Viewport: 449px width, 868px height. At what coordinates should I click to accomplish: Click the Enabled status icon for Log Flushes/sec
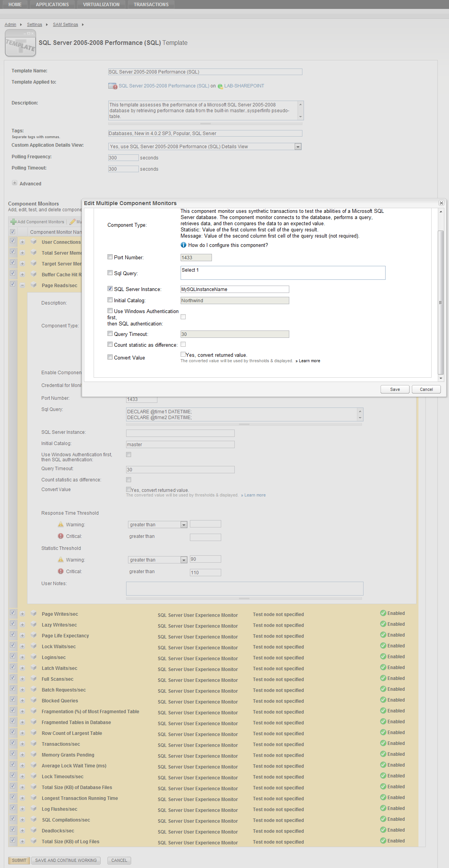coord(383,808)
